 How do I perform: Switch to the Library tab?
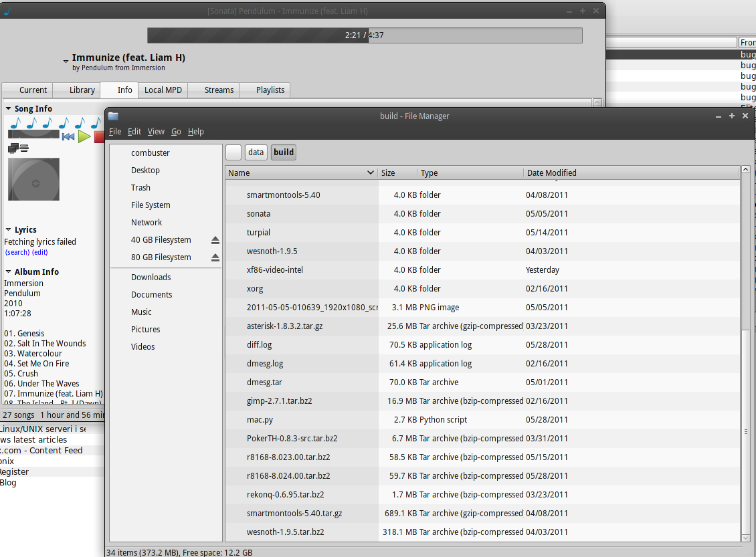coord(82,90)
